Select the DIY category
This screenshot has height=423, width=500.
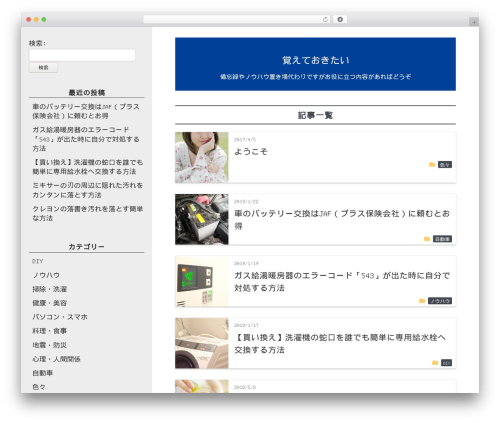point(37,261)
